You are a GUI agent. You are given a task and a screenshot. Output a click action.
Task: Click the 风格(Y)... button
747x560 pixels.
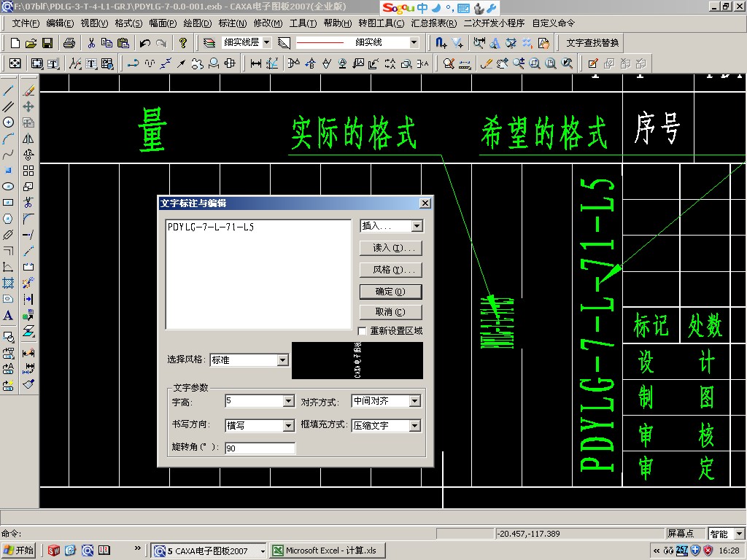tap(391, 270)
